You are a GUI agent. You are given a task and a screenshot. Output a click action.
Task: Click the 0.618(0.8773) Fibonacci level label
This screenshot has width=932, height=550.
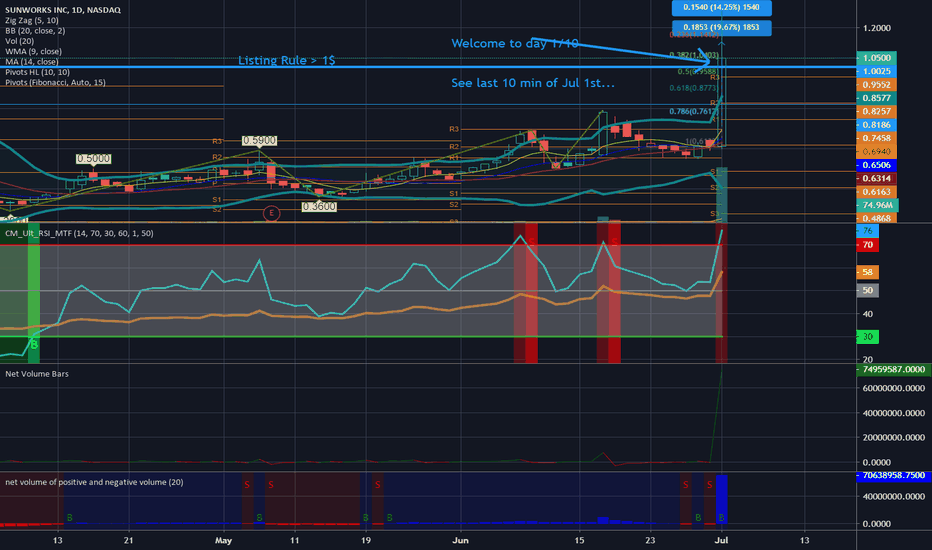pos(693,88)
